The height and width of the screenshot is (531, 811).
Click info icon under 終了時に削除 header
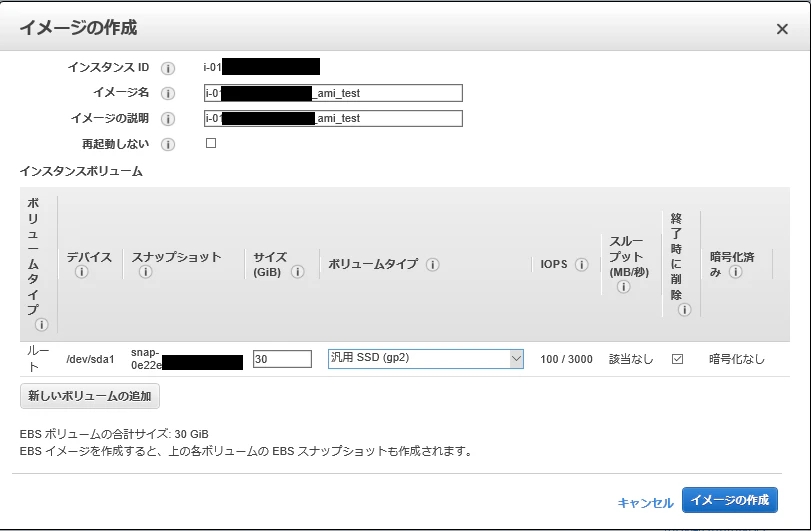[x=684, y=310]
